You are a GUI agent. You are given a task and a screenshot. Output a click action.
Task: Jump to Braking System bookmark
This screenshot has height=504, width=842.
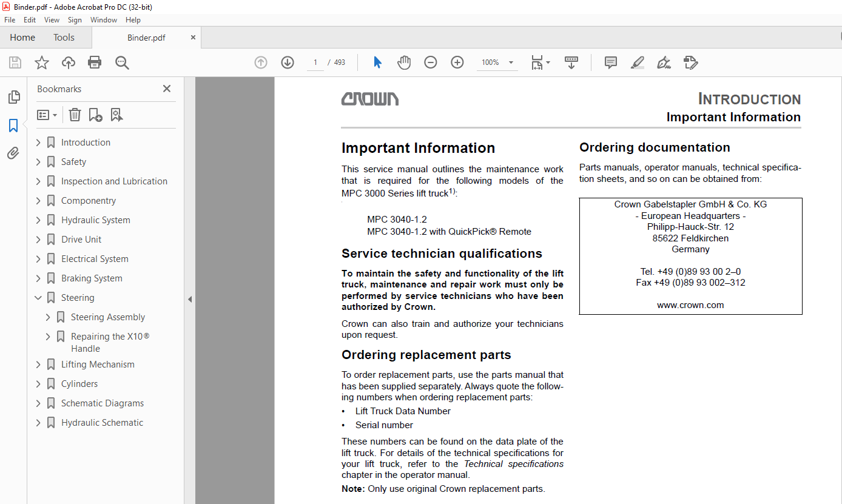pyautogui.click(x=92, y=278)
